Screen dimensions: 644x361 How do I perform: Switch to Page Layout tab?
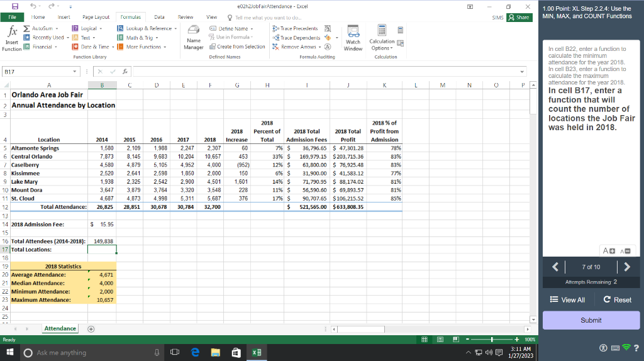(96, 17)
